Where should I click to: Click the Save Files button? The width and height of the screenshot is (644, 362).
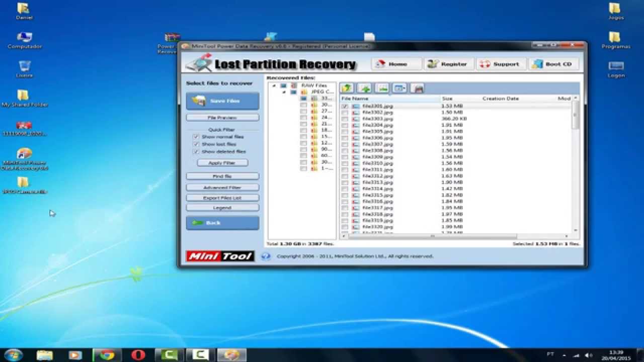tap(222, 101)
